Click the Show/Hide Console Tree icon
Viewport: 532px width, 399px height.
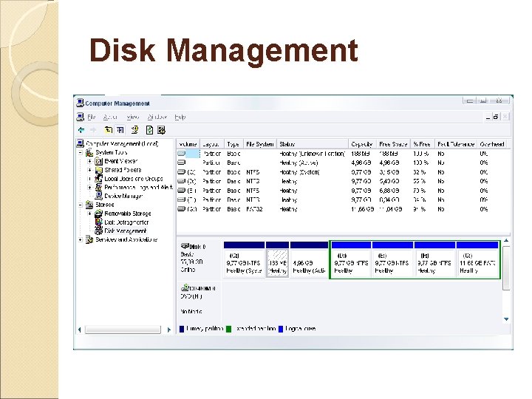click(x=120, y=130)
